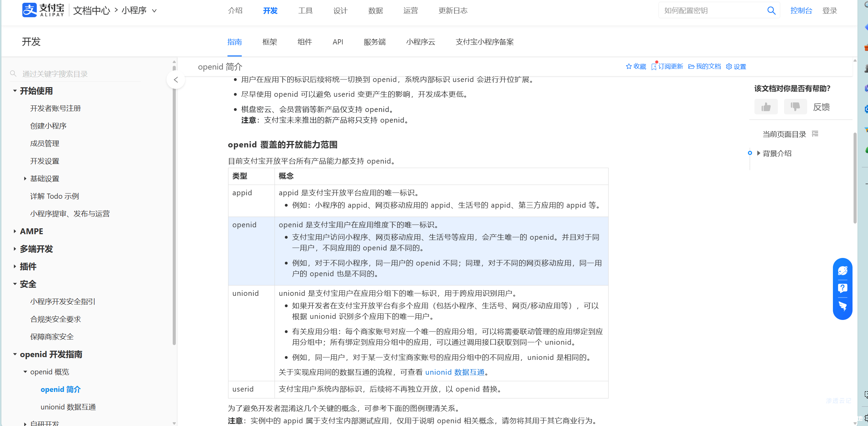Open the 运营 menu item

click(410, 10)
